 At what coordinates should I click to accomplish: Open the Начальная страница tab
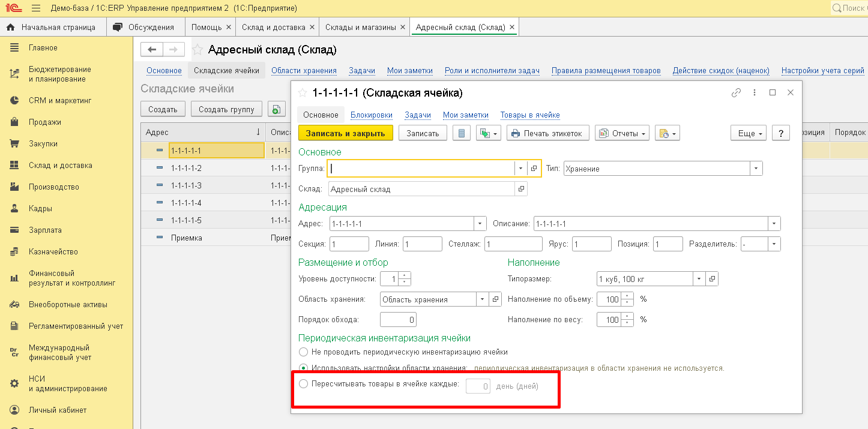click(x=53, y=27)
